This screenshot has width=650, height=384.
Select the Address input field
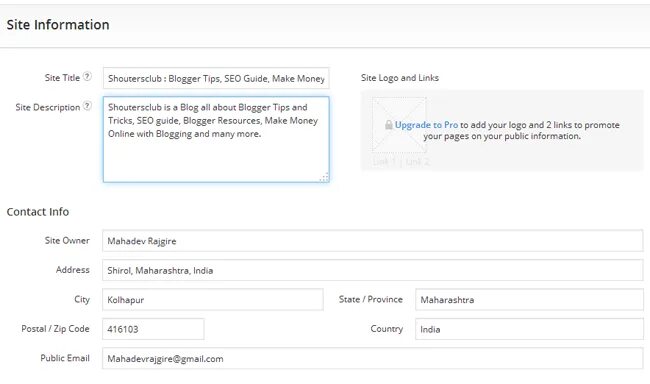373,270
